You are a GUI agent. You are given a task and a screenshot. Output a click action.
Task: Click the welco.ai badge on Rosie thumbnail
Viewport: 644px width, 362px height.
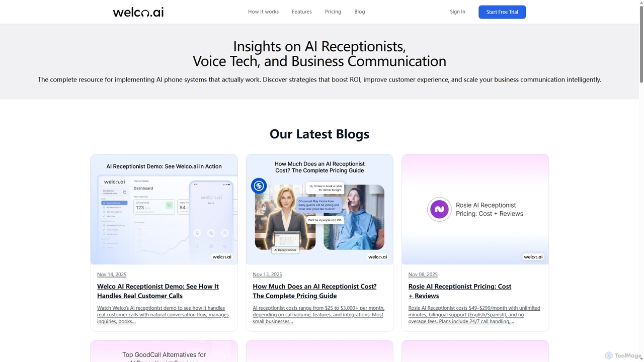point(533,257)
